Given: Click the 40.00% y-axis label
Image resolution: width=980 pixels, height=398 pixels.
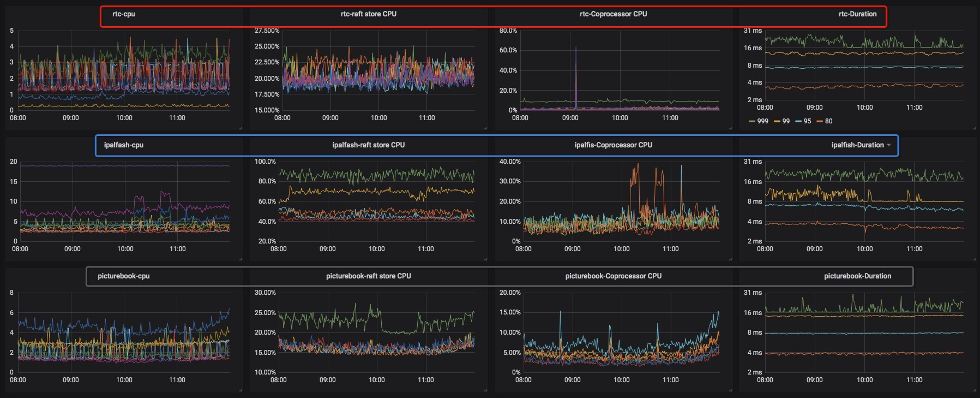Looking at the screenshot, I should click(x=510, y=162).
